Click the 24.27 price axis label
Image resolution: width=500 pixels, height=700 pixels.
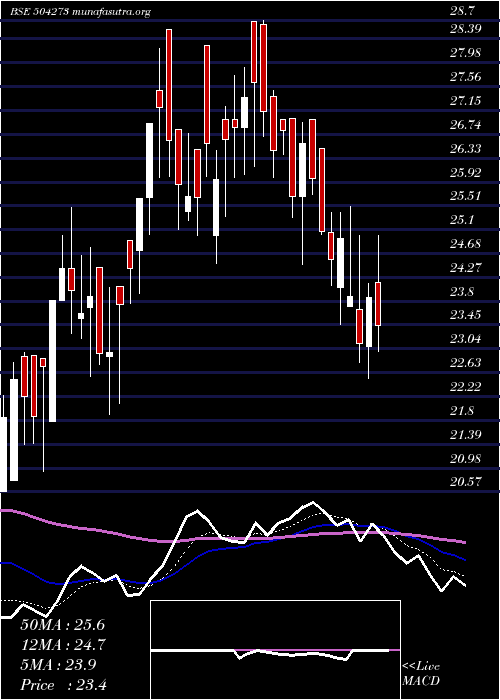[466, 268]
